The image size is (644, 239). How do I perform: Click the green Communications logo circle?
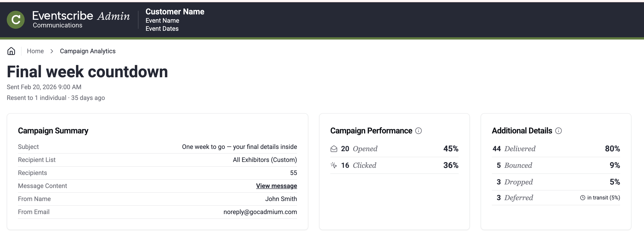(x=16, y=20)
